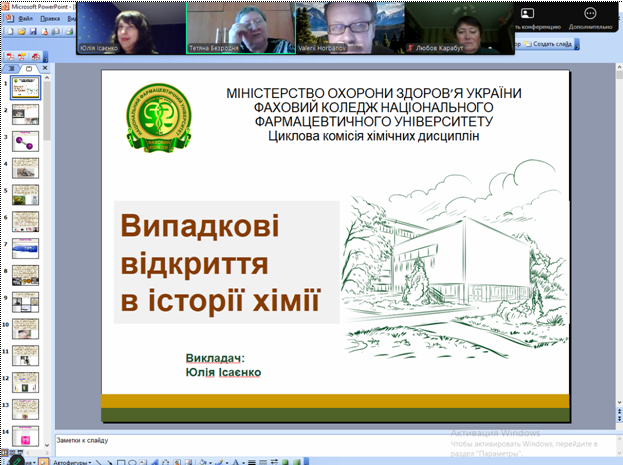
Task: Save presentation with the floppy disk icon
Action: tap(33, 31)
